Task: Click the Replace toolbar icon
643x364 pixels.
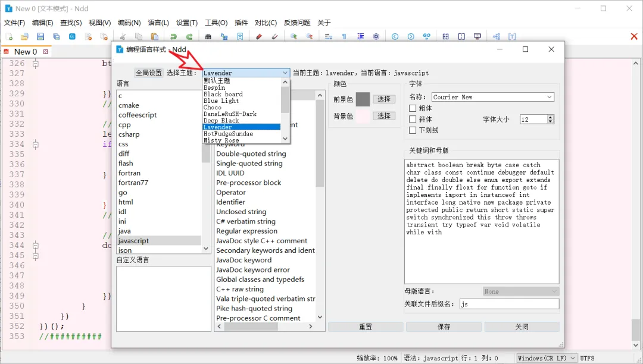Action: pos(224,36)
